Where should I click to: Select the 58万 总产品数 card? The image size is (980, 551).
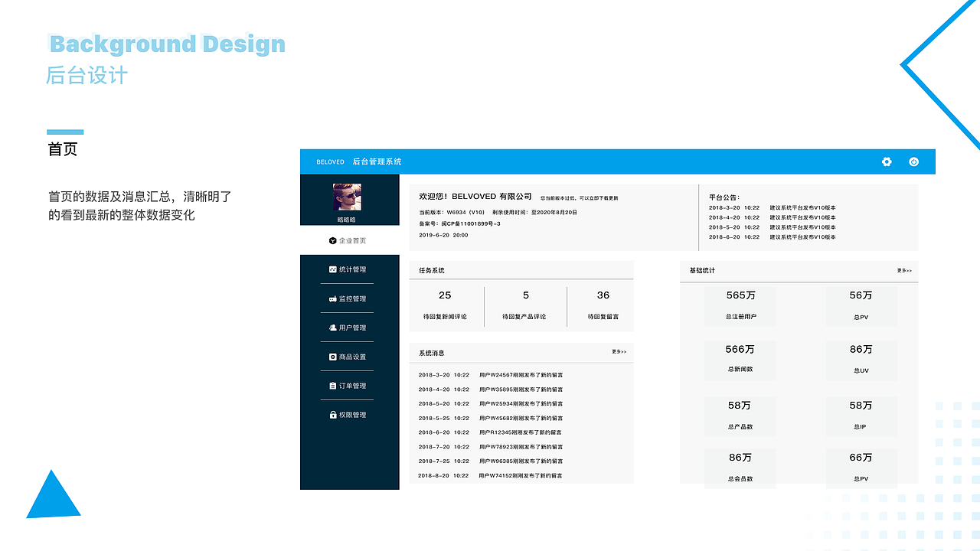(740, 416)
